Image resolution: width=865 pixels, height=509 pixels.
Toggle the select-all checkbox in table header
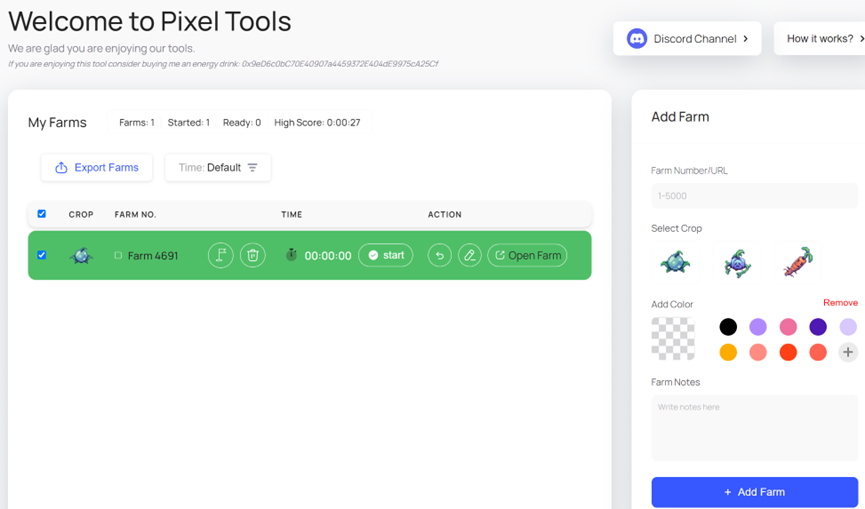tap(41, 214)
